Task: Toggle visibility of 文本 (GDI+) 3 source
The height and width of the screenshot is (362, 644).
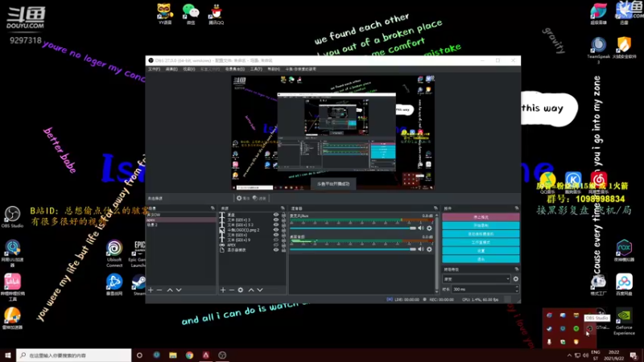Action: point(276,220)
